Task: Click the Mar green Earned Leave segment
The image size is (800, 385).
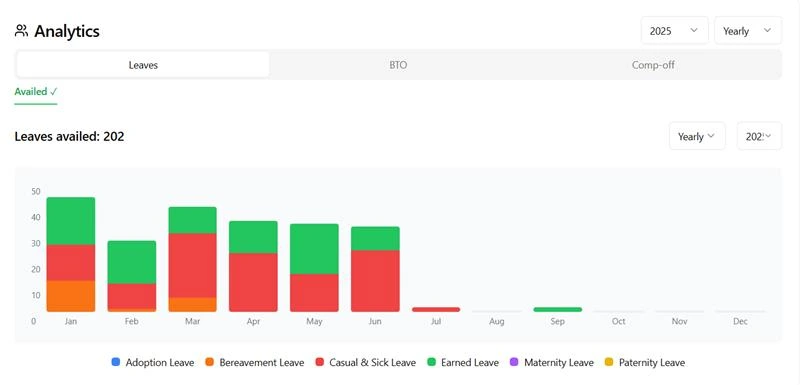Action: click(x=193, y=220)
